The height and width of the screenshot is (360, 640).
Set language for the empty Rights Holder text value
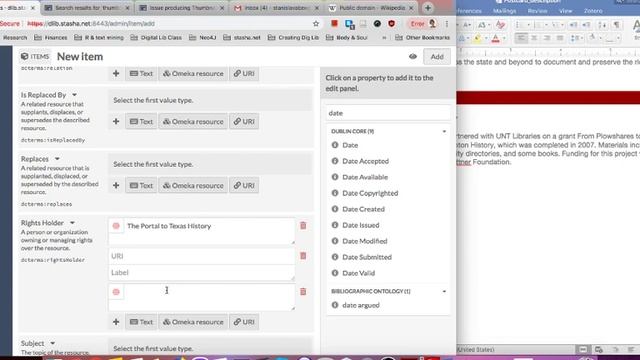[x=116, y=291]
